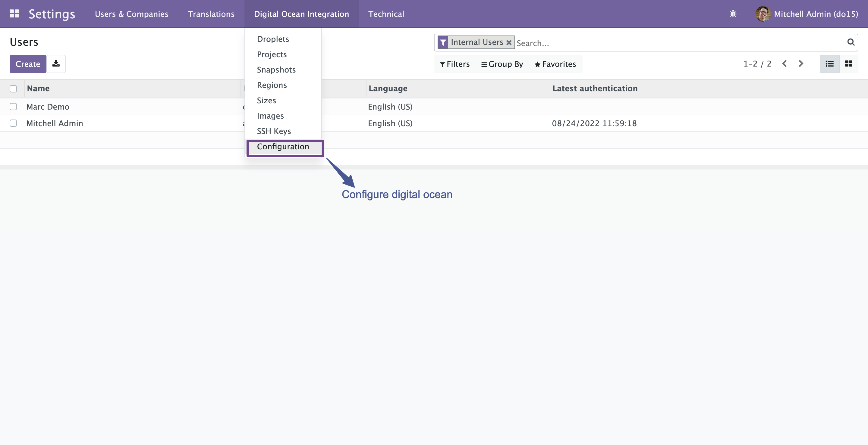Switch to list view
Image resolution: width=868 pixels, height=445 pixels.
(x=830, y=64)
